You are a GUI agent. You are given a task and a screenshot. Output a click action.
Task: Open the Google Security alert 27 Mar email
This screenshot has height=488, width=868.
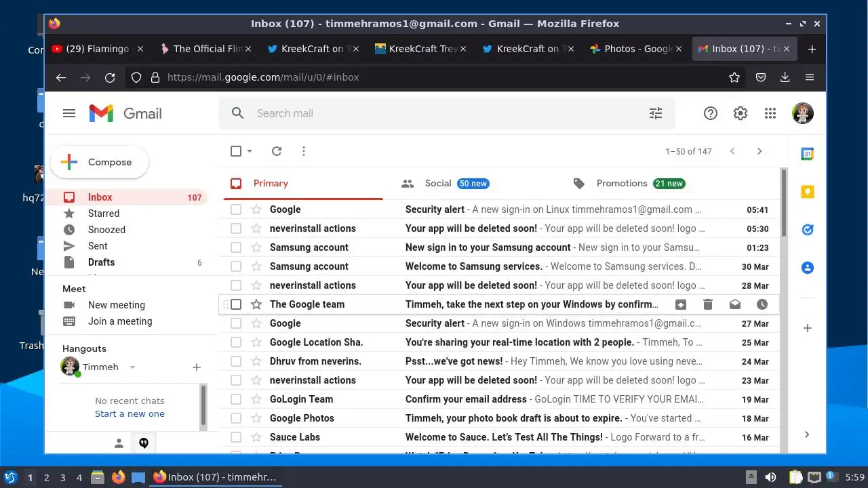click(499, 323)
